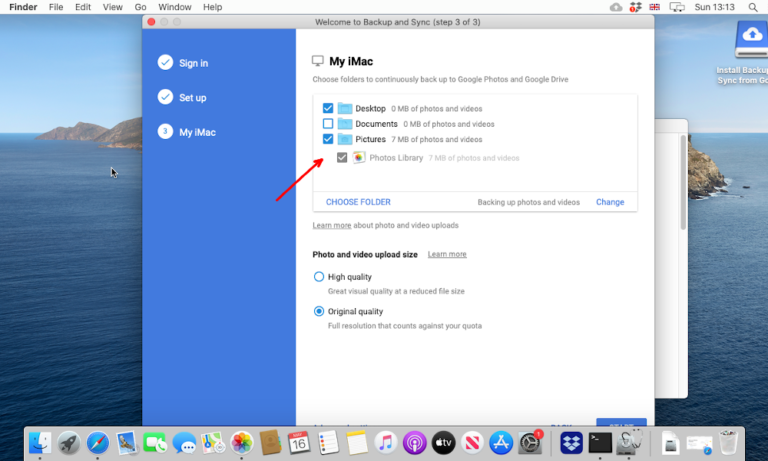768x461 pixels.
Task: Select Original quality radio button
Action: [319, 311]
